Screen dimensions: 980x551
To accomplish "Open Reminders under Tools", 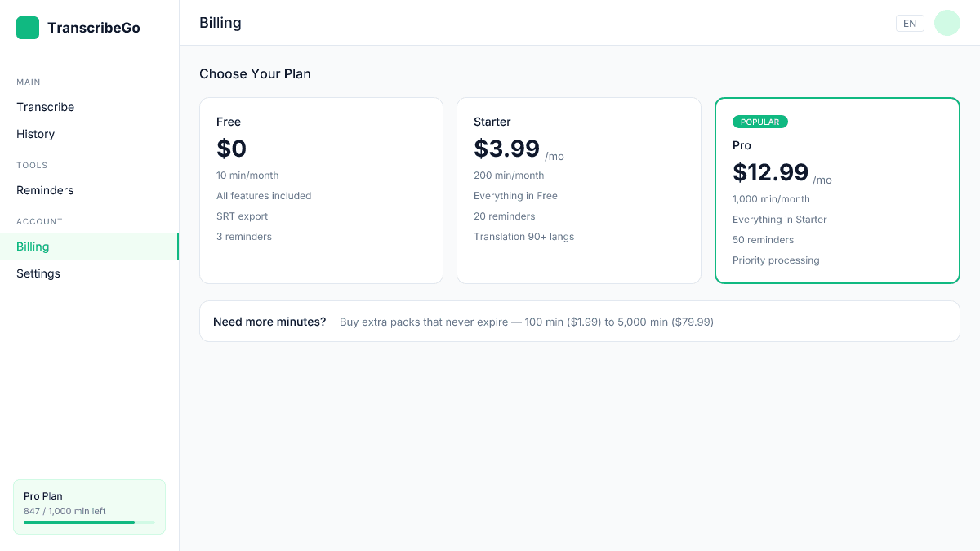I will coord(45,190).
